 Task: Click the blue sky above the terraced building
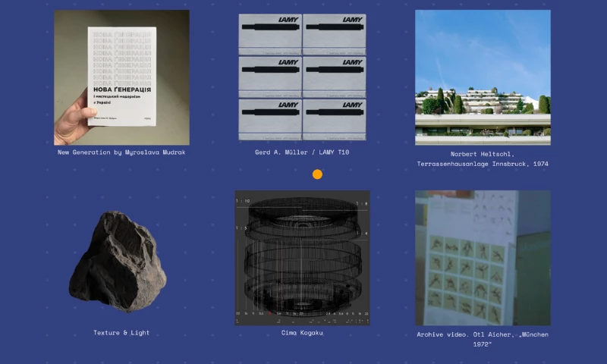[483, 45]
